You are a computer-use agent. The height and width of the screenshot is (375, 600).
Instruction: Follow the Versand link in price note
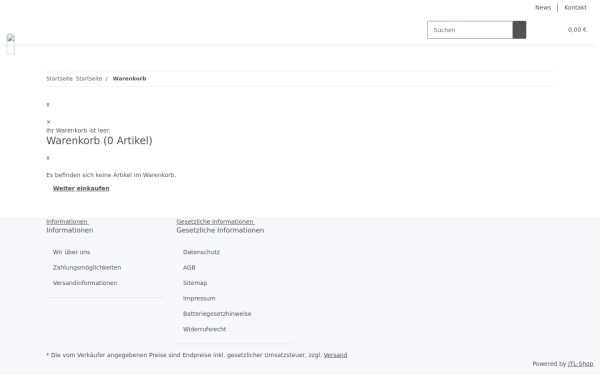[x=335, y=355]
